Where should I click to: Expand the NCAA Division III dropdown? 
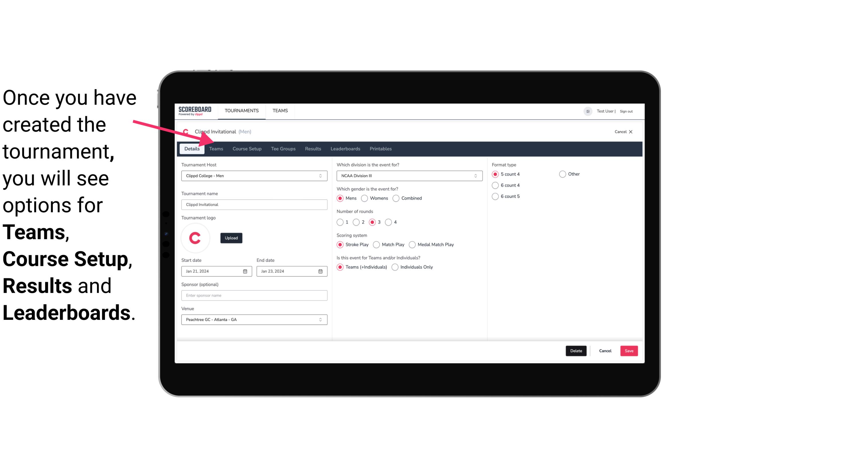(474, 176)
